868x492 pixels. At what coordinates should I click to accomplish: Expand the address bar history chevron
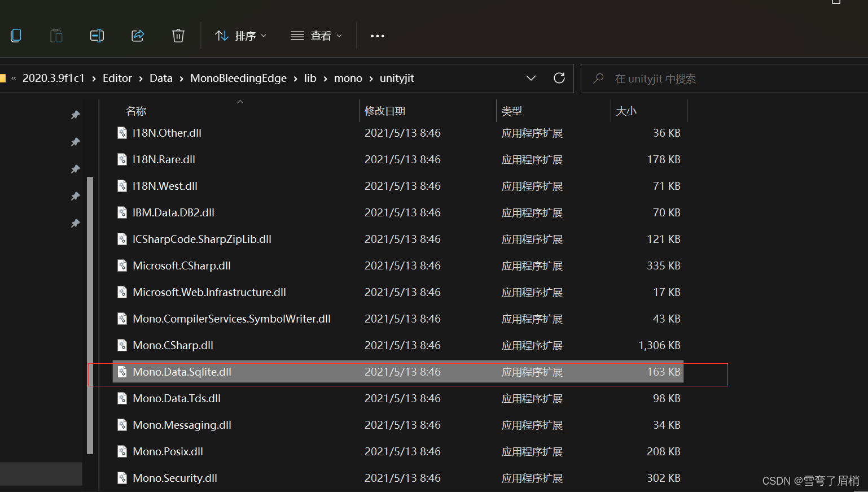coord(531,78)
